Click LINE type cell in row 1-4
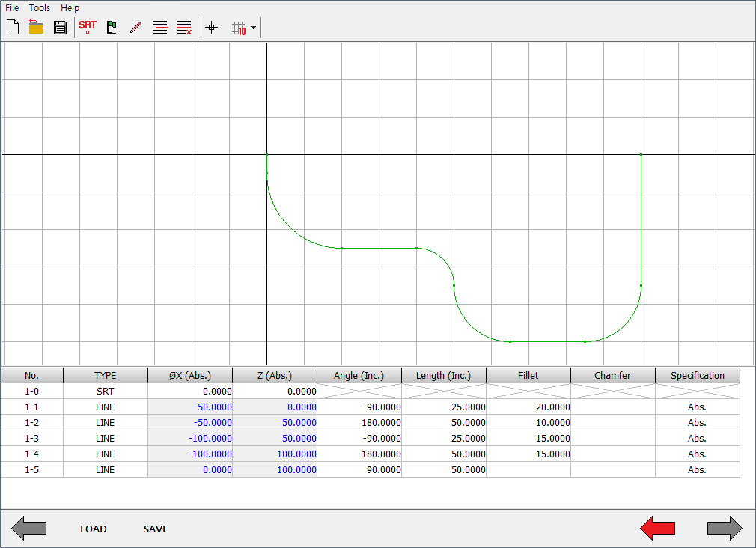The height and width of the screenshot is (548, 756). pyautogui.click(x=105, y=454)
